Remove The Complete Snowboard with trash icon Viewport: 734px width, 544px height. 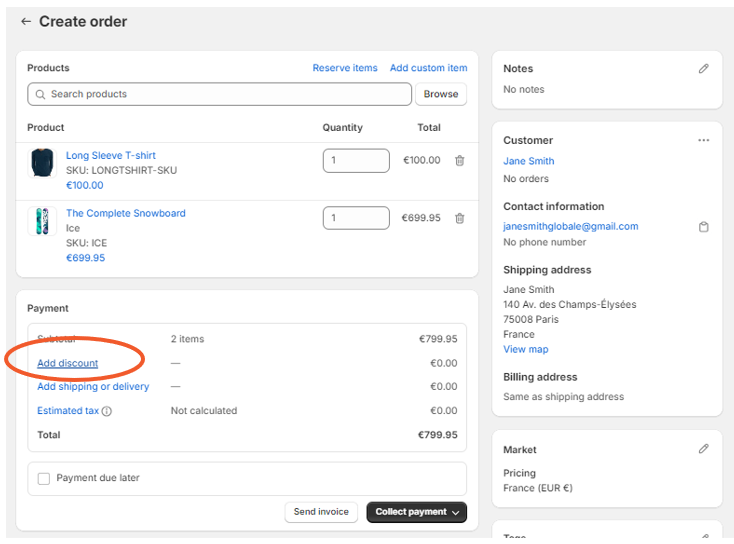459,218
